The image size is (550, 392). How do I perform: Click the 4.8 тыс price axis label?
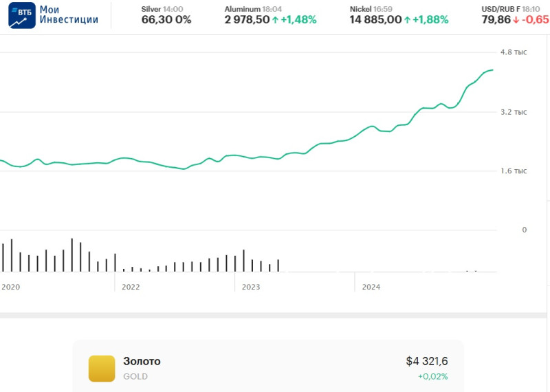pos(514,52)
